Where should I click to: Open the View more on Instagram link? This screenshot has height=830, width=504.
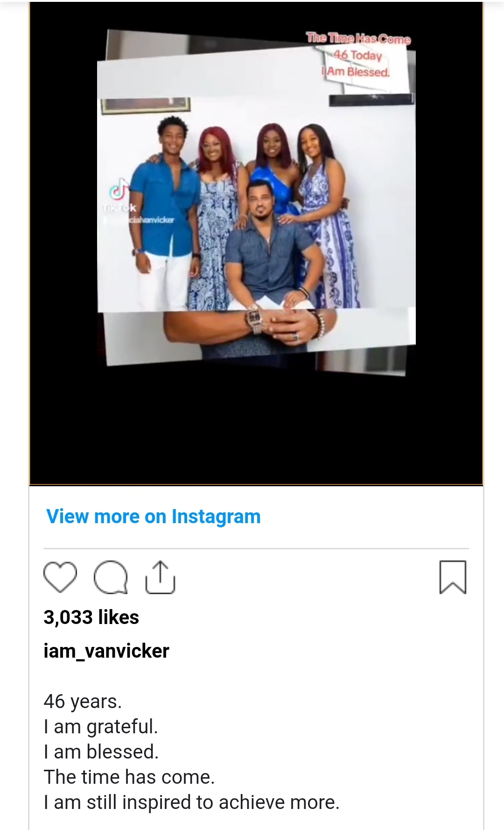coord(154,517)
